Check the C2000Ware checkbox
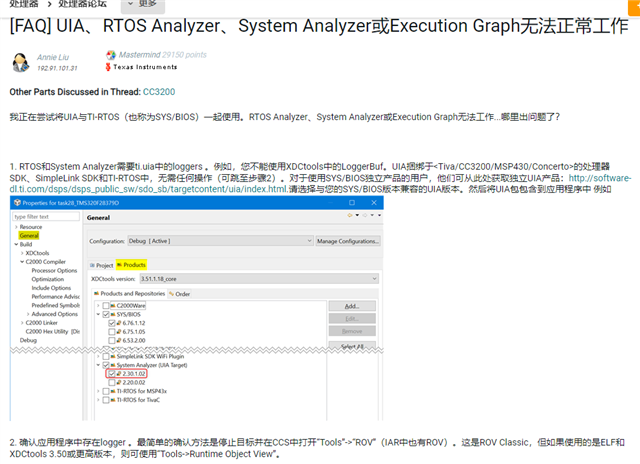This screenshot has height=464, width=640. 106,306
